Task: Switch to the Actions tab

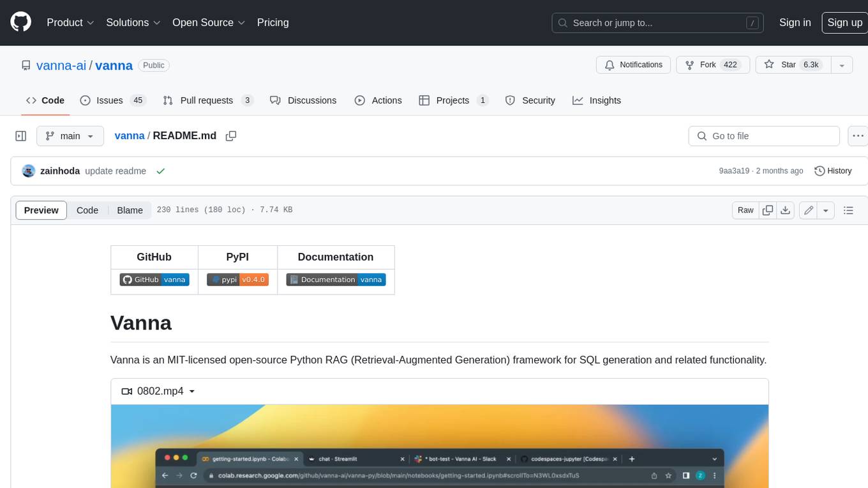Action: [x=378, y=100]
